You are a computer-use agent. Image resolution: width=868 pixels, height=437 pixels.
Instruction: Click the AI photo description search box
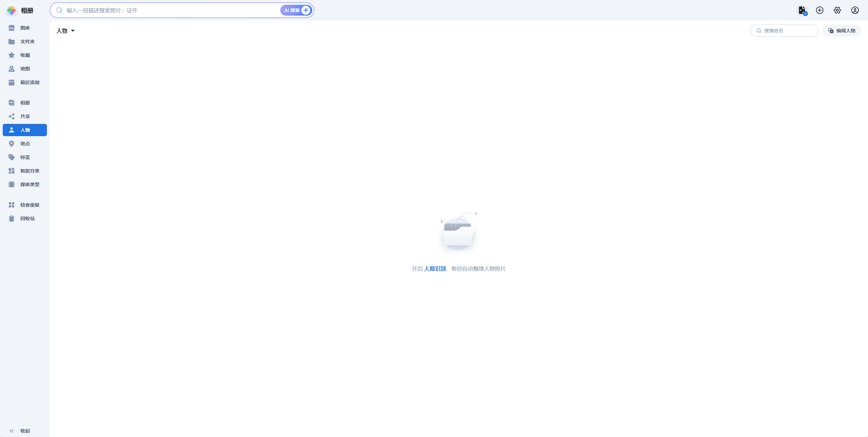(x=170, y=10)
